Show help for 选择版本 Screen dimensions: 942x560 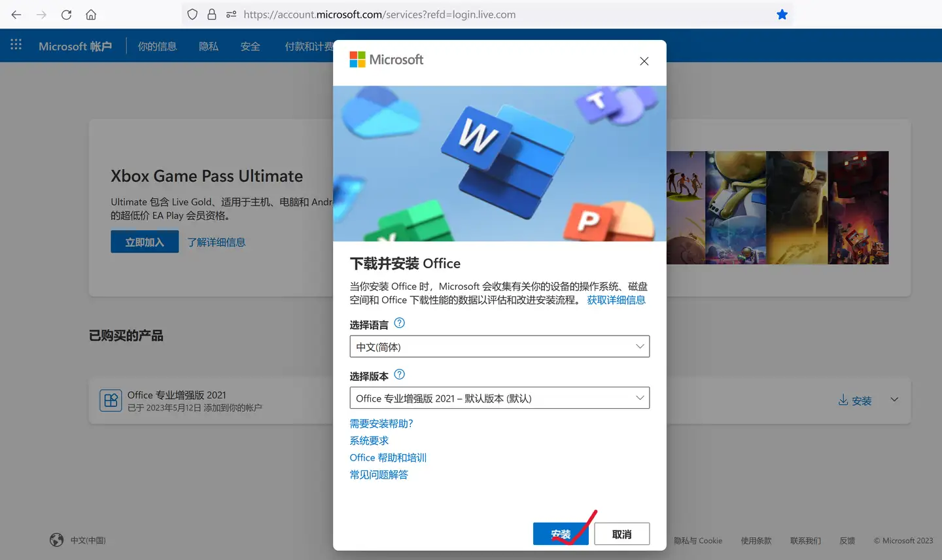[x=400, y=375]
